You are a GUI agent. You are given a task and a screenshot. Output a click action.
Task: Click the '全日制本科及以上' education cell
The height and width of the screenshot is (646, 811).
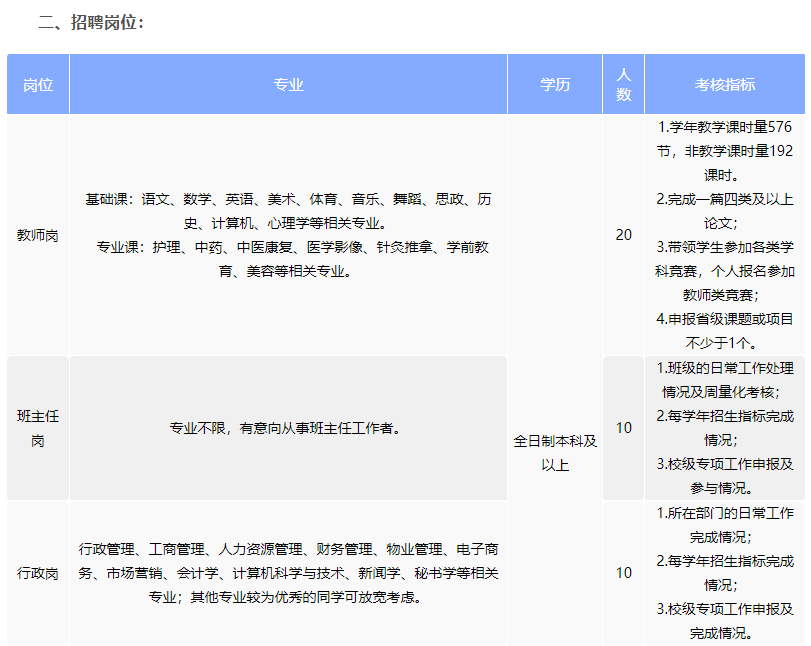(555, 453)
